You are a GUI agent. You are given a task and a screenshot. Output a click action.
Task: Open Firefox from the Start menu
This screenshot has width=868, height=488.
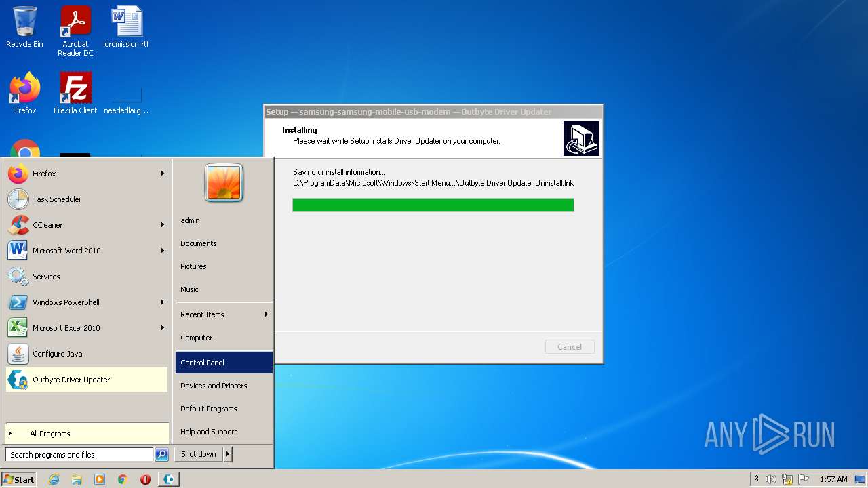(x=86, y=174)
